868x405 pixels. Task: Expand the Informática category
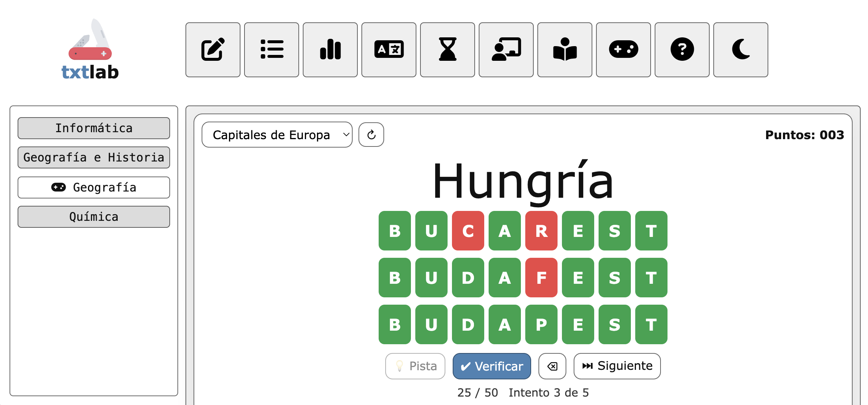(x=94, y=128)
